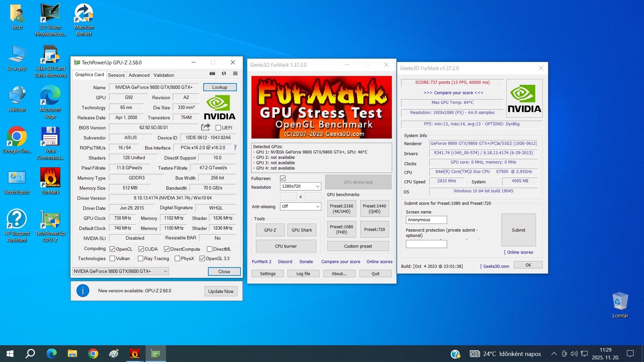The image size is (644, 362).
Task: Toggle the Vulkan technologies checkbox
Action: click(113, 258)
